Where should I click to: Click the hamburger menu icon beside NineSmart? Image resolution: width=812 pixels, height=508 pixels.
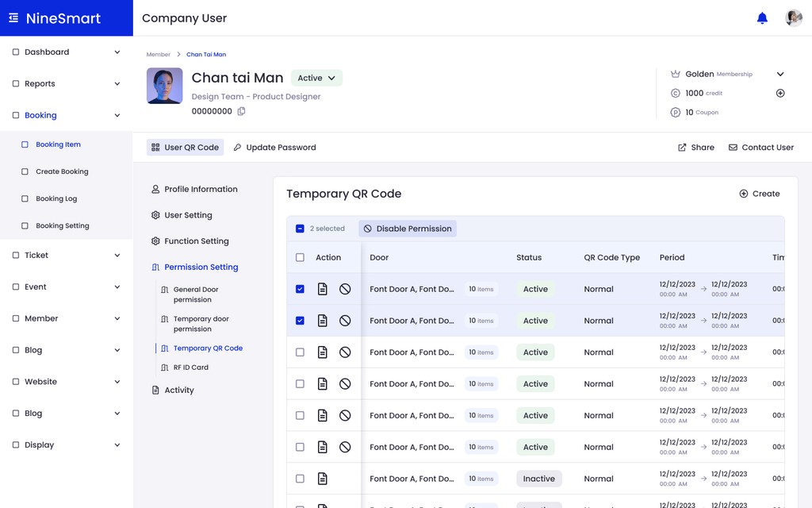click(x=13, y=18)
